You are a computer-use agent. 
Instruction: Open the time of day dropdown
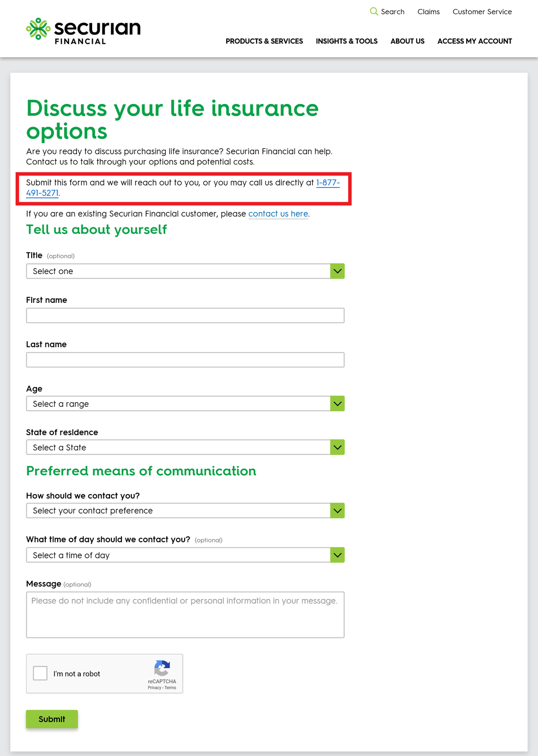(185, 555)
